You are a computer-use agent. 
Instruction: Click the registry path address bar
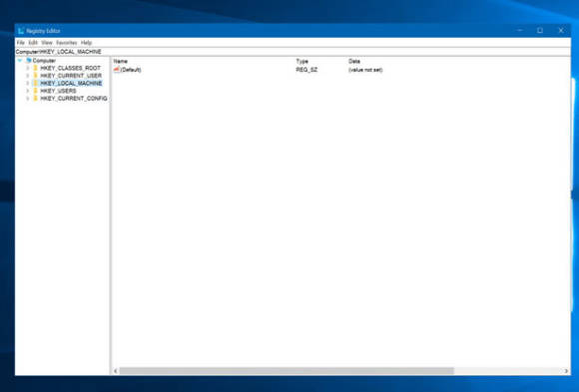coord(292,52)
